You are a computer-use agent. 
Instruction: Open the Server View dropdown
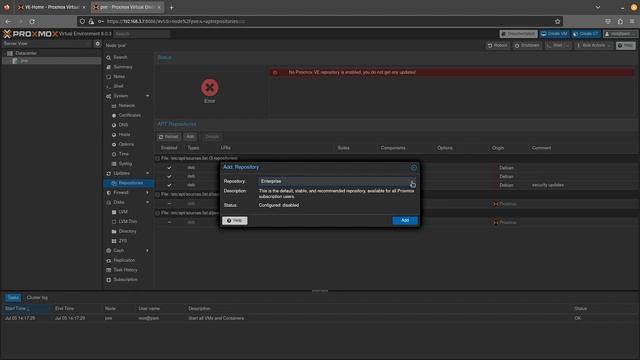coord(47,44)
